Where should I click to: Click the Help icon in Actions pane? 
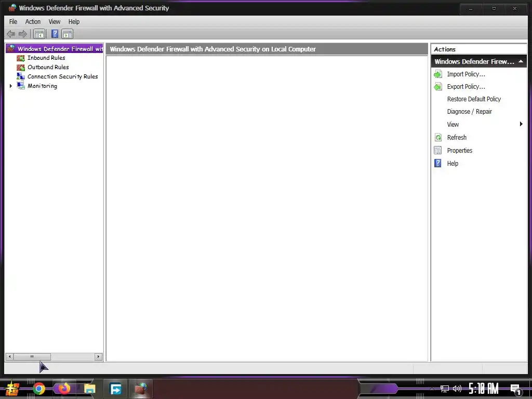coord(438,163)
